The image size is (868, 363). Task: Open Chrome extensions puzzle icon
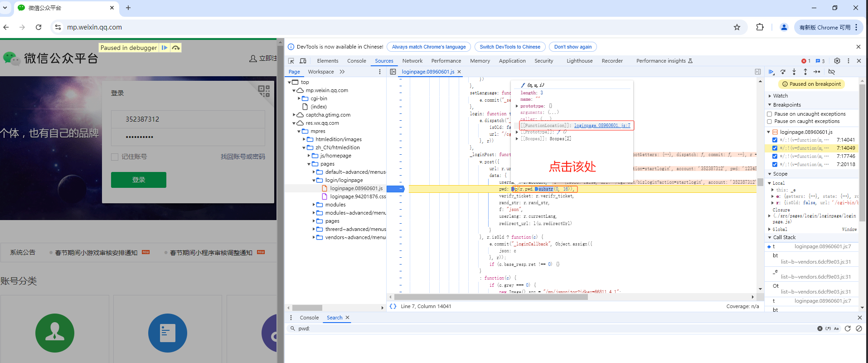(x=760, y=27)
